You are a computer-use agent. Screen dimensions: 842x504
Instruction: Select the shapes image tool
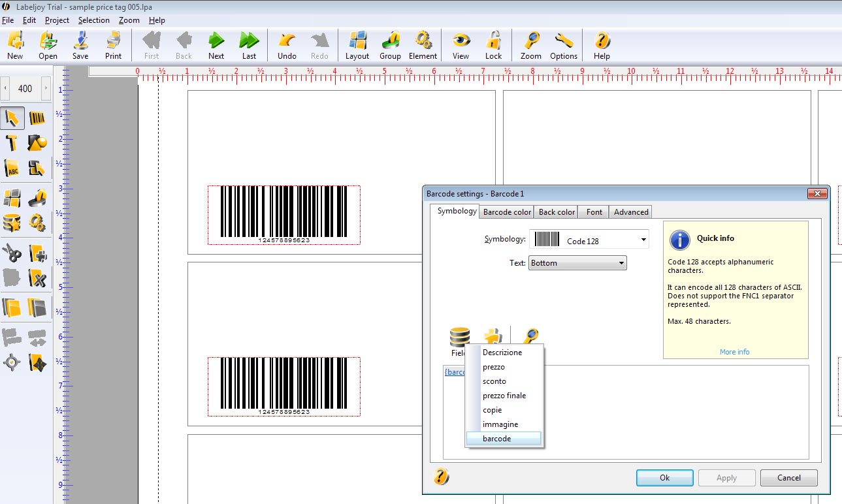pyautogui.click(x=37, y=143)
